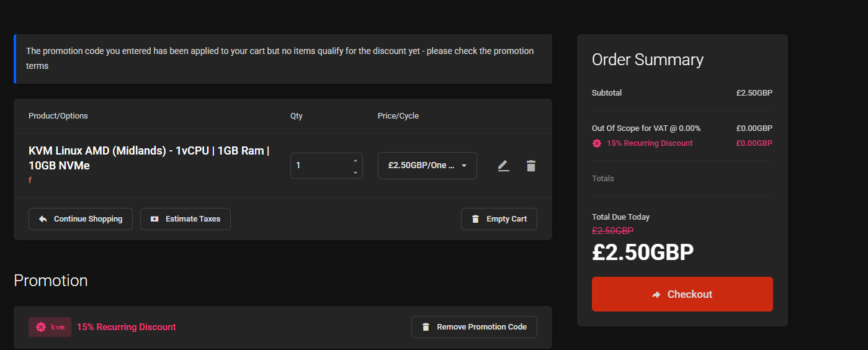
Task: Select the KVM Linux AMD product title
Action: pos(149,158)
